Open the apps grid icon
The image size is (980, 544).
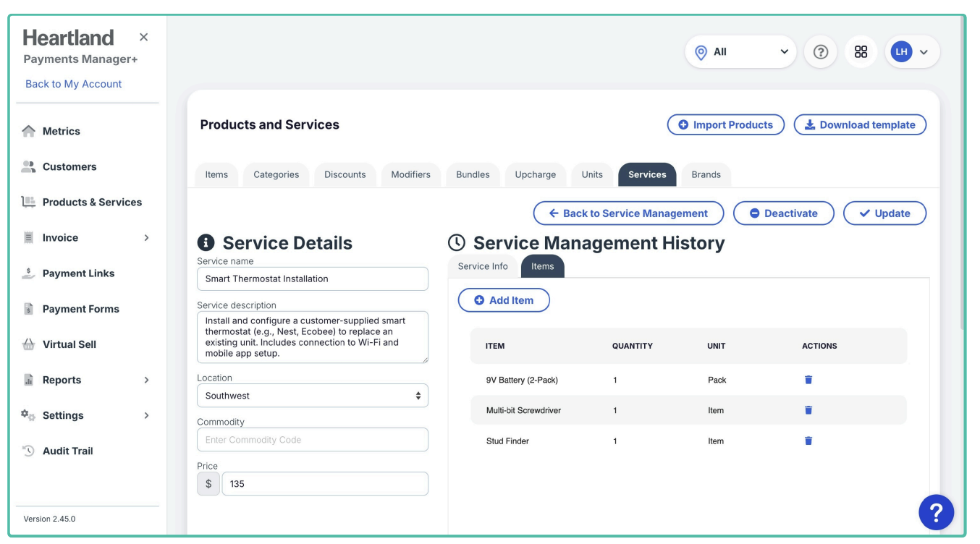[861, 52]
